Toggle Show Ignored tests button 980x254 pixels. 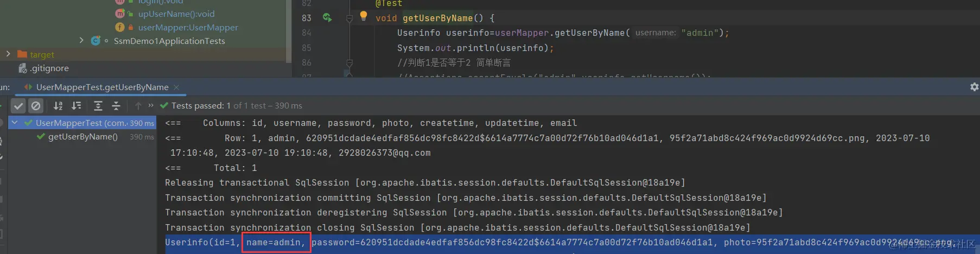(36, 106)
